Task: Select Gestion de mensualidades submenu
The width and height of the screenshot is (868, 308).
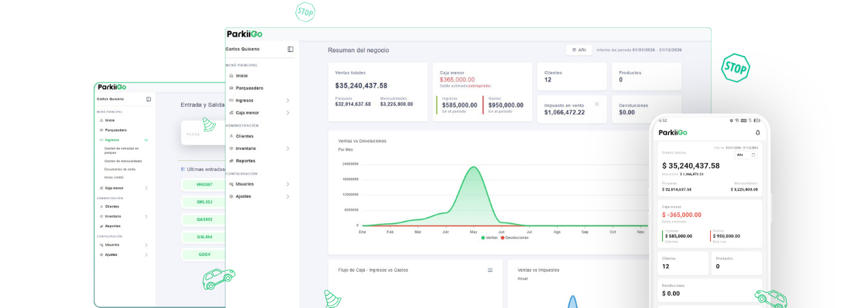Action: [123, 161]
